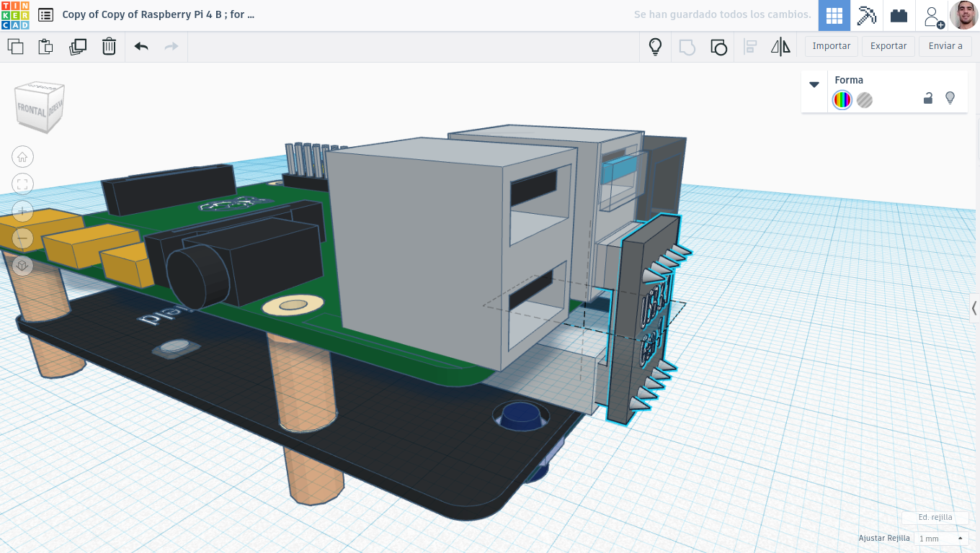Open the Importar button
The width and height of the screenshot is (980, 553).
point(832,46)
